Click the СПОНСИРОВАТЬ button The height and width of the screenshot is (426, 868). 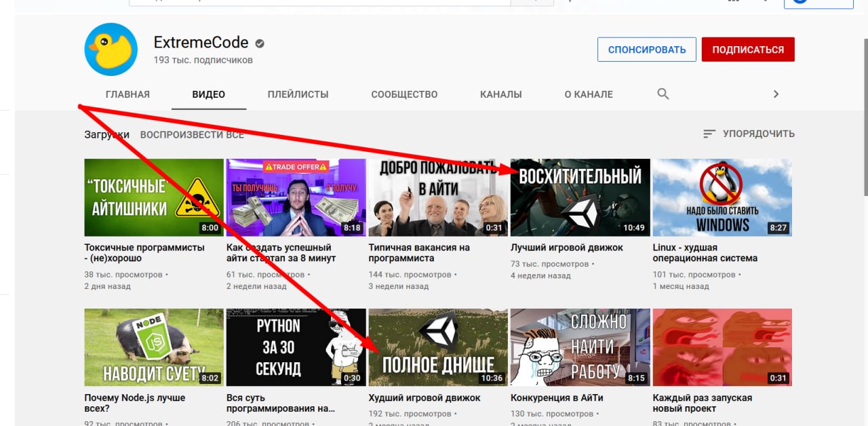[647, 50]
